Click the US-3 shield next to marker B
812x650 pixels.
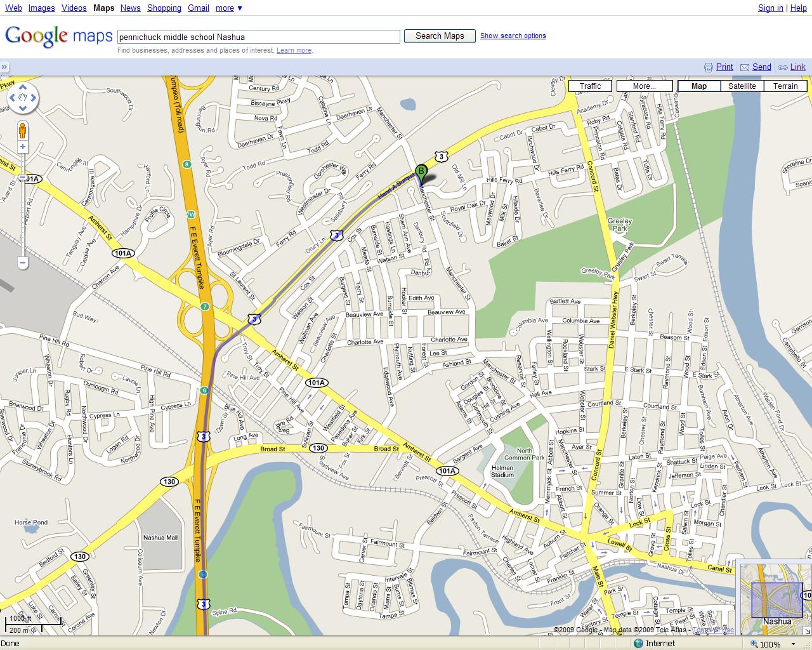442,156
